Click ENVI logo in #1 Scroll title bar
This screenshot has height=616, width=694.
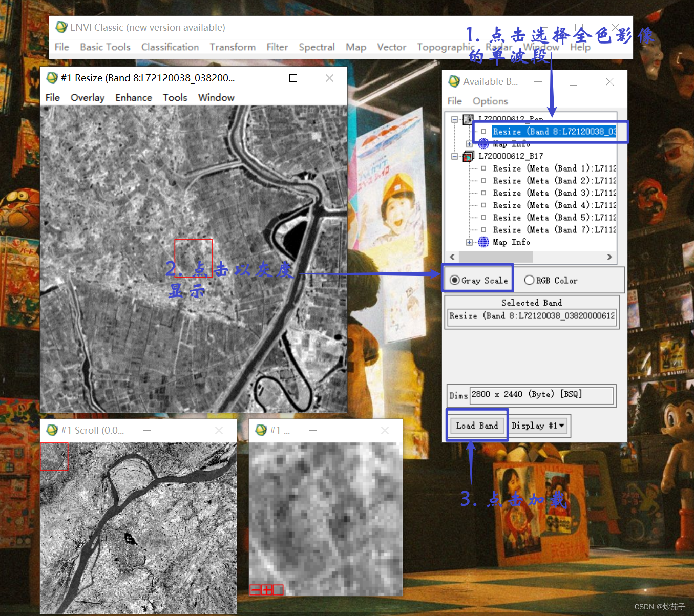(52, 430)
